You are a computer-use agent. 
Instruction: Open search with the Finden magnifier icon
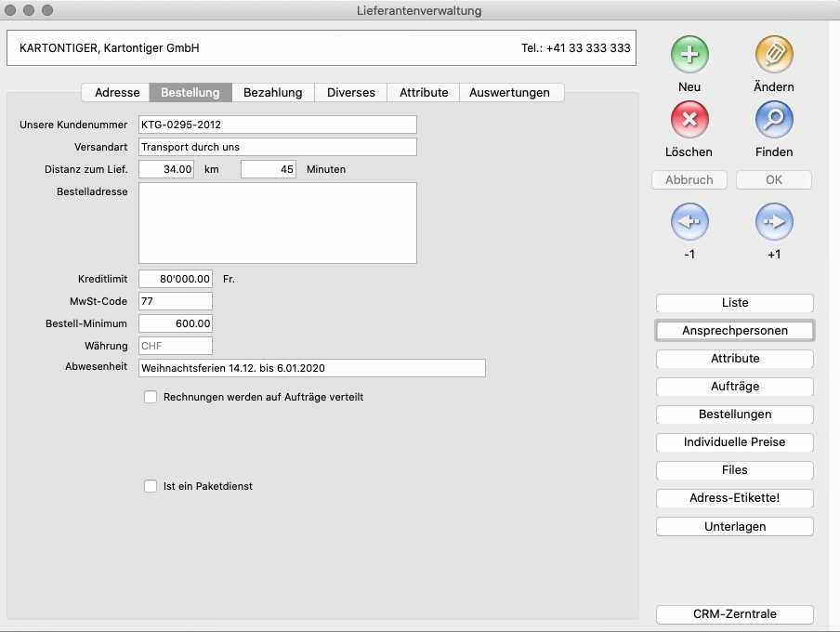[774, 120]
